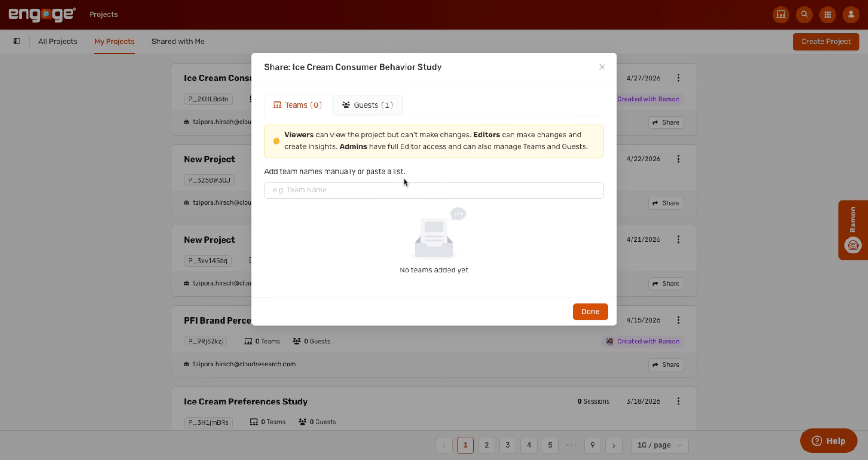The height and width of the screenshot is (460, 868).
Task: Switch to the Teams (0) tab
Action: click(x=298, y=105)
